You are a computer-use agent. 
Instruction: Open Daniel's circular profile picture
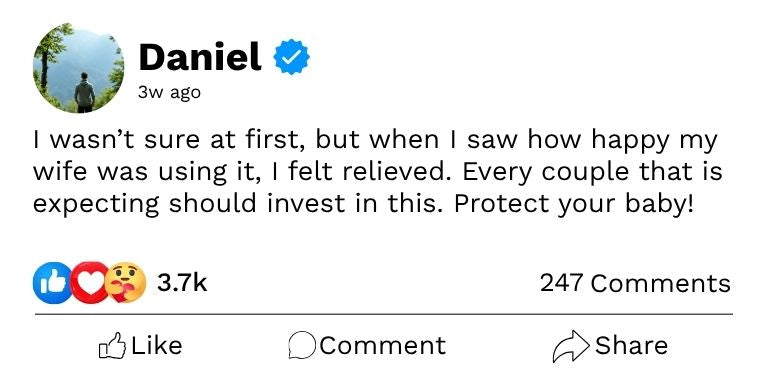[78, 68]
